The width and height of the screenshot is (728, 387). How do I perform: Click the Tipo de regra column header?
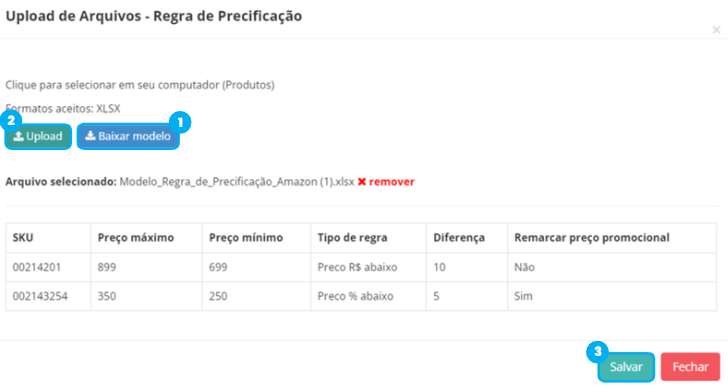(352, 238)
